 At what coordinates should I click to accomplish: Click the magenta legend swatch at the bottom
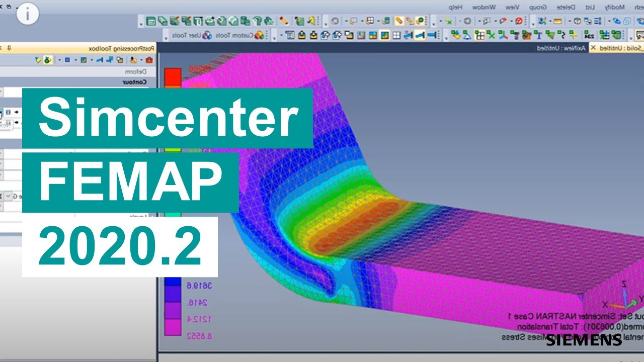173,327
